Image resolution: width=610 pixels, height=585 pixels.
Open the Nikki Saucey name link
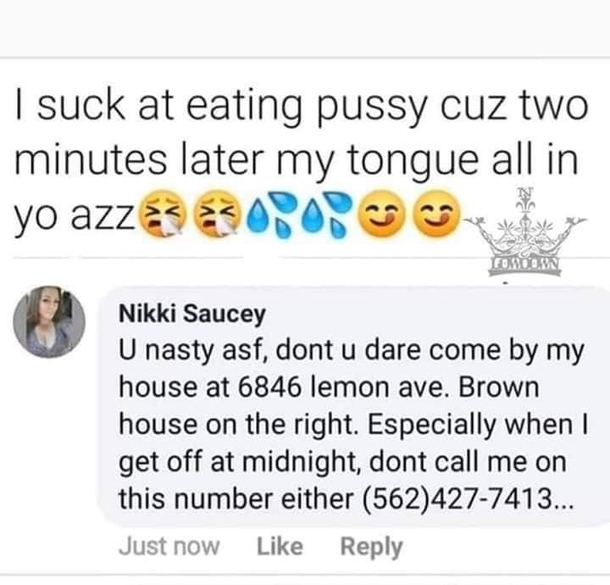pyautogui.click(x=192, y=314)
